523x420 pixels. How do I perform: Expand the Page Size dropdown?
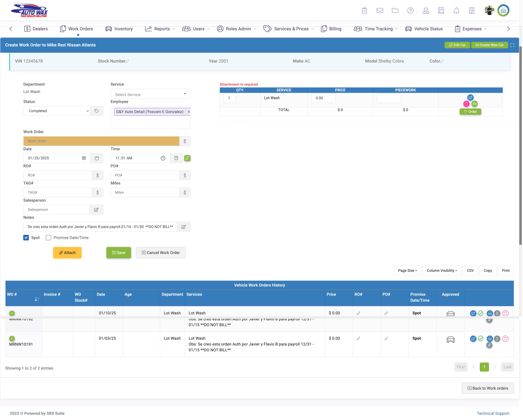[407, 271]
